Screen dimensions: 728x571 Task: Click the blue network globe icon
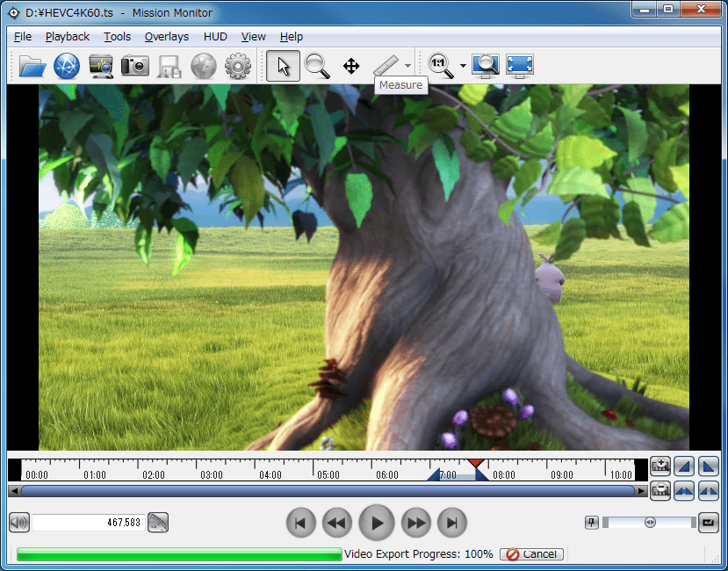point(67,66)
